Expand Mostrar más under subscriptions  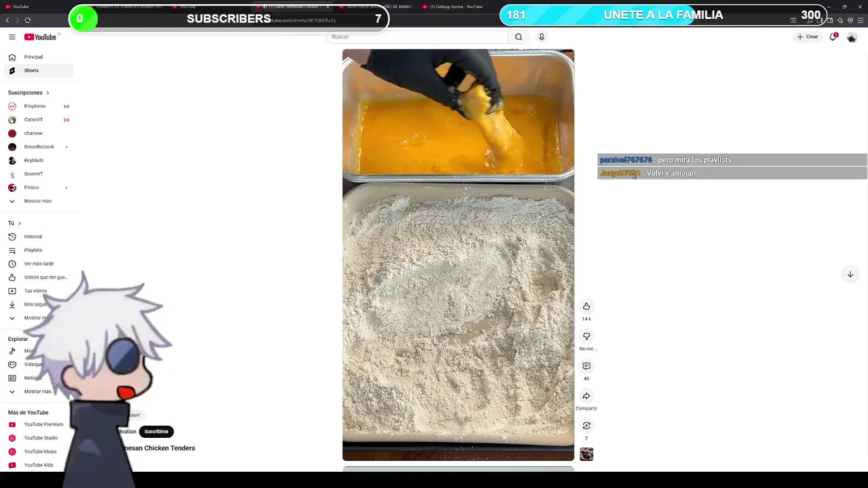39,201
